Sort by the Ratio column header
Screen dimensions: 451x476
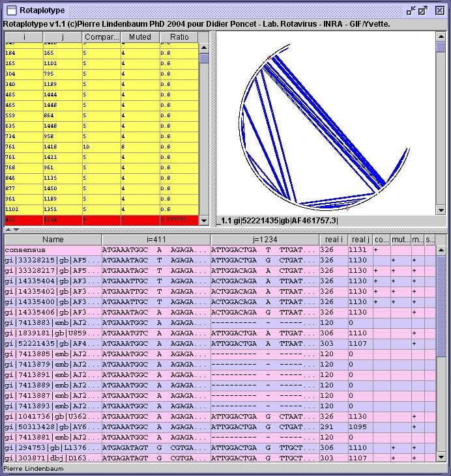179,37
